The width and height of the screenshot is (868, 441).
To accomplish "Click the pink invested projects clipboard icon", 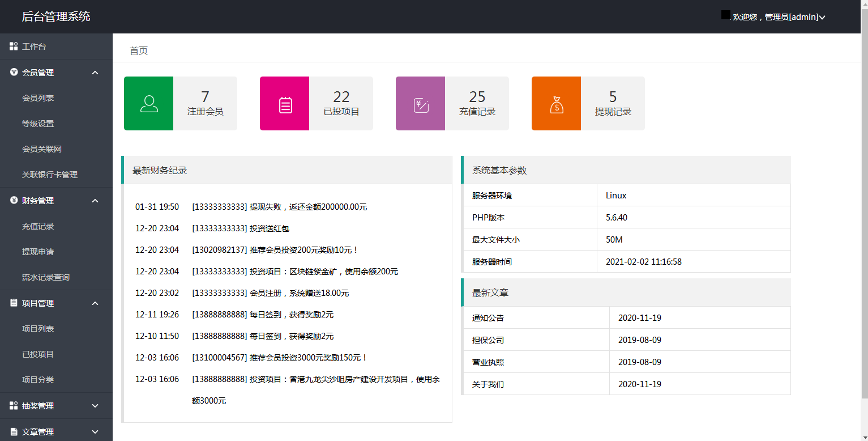I will click(x=284, y=103).
